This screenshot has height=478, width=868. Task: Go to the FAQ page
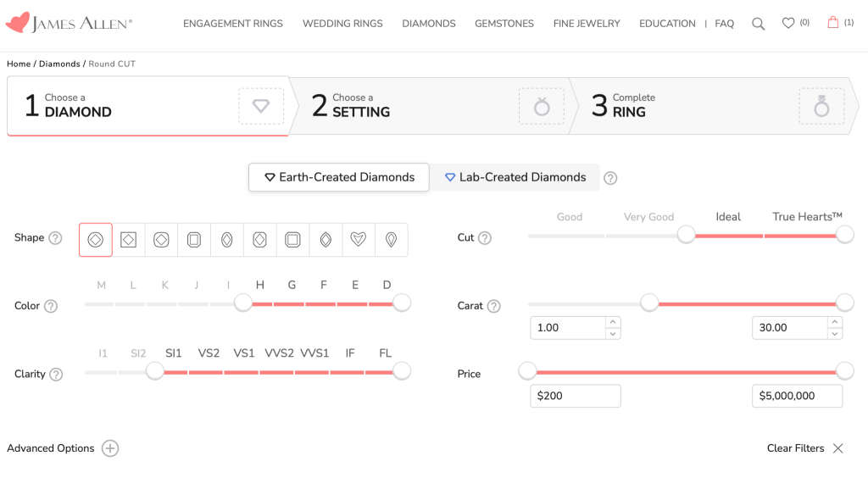pos(724,24)
